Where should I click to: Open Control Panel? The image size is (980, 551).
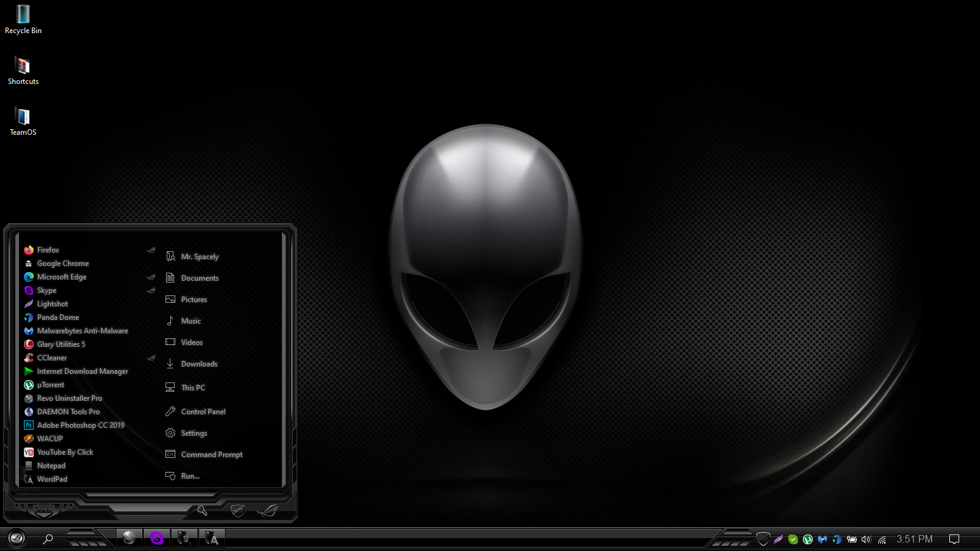click(196, 412)
